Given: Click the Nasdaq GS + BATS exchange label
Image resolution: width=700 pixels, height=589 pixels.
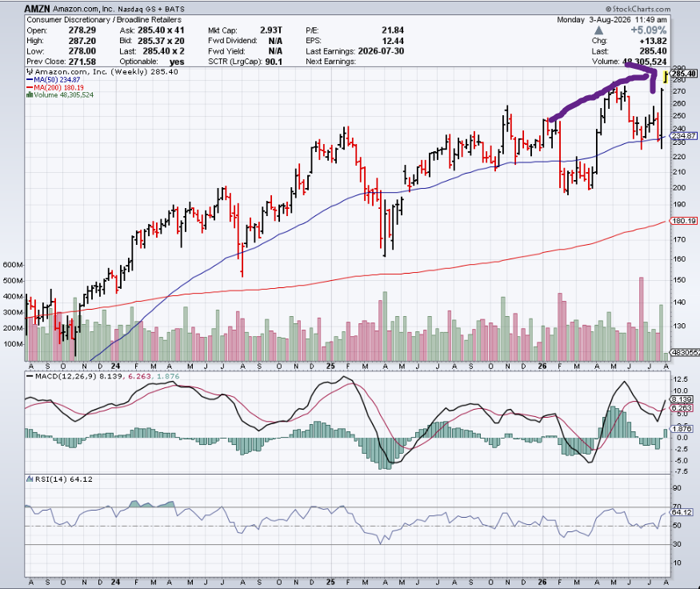Looking at the screenshot, I should click(151, 9).
